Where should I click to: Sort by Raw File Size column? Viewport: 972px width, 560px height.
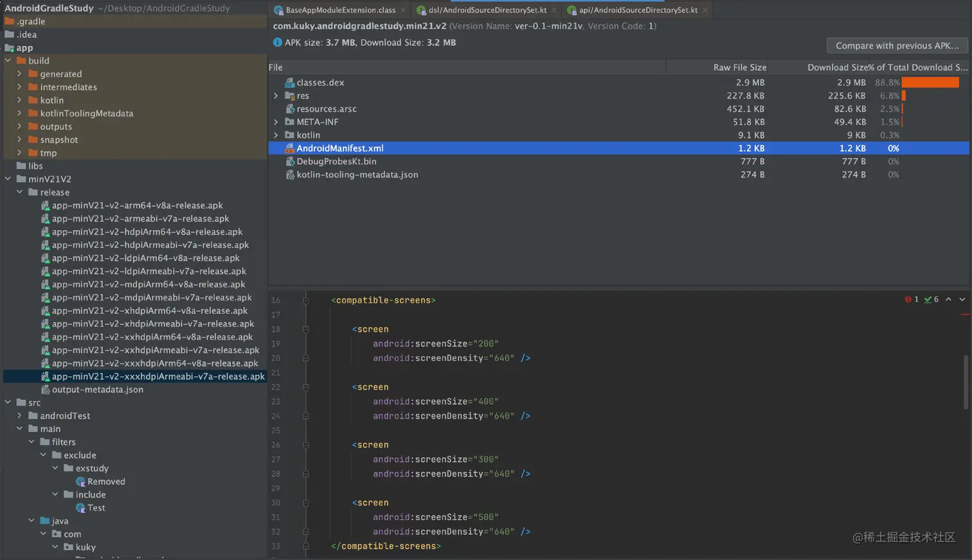coord(717,68)
